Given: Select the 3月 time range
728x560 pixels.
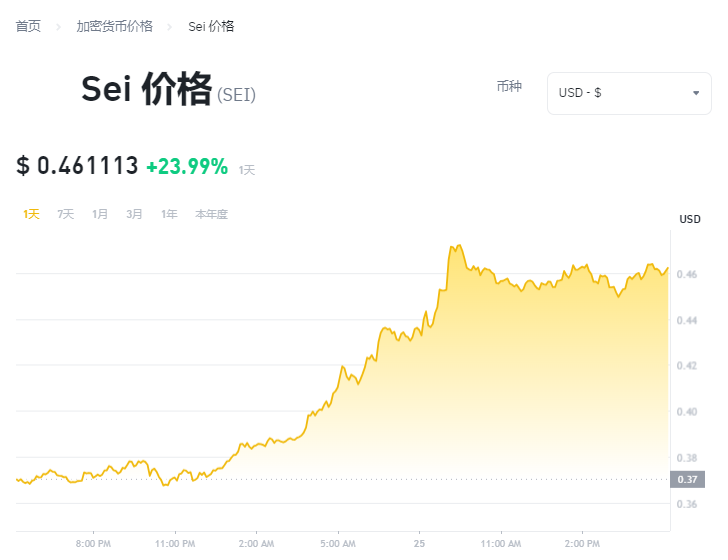Looking at the screenshot, I should 134,214.
